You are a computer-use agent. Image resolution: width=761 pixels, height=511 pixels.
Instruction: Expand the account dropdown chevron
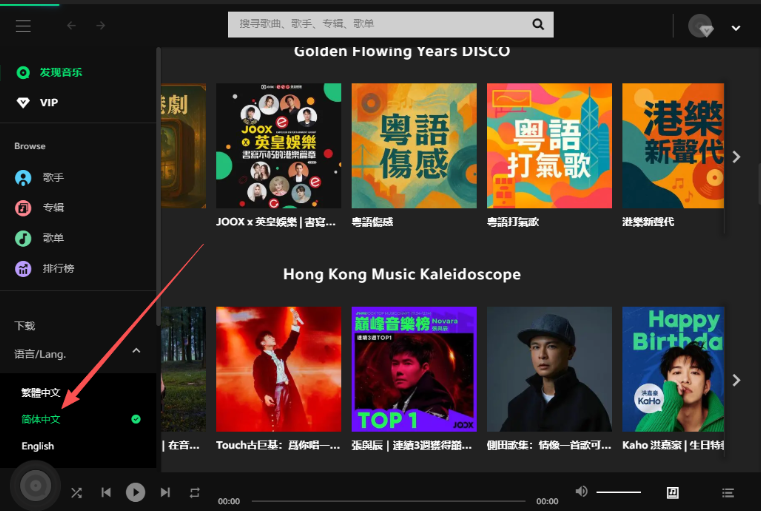click(736, 28)
